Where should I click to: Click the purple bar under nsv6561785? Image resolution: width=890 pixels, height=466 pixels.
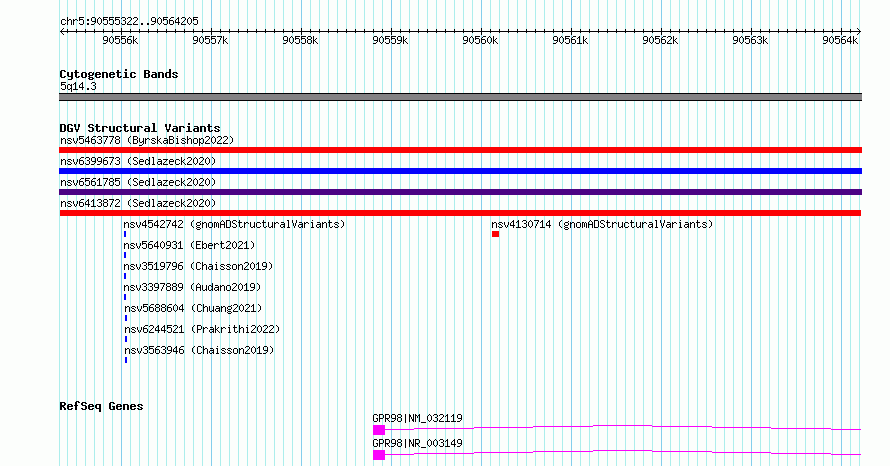click(460, 192)
